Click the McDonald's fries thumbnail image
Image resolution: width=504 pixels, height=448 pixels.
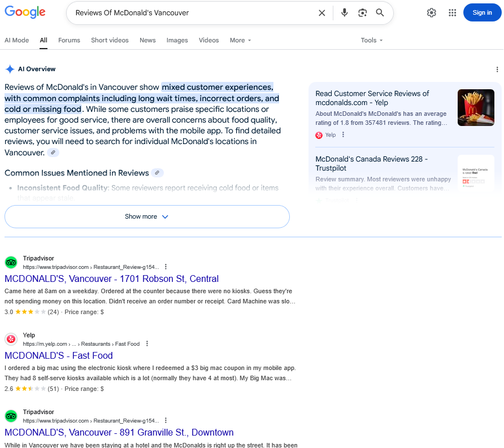(x=476, y=108)
